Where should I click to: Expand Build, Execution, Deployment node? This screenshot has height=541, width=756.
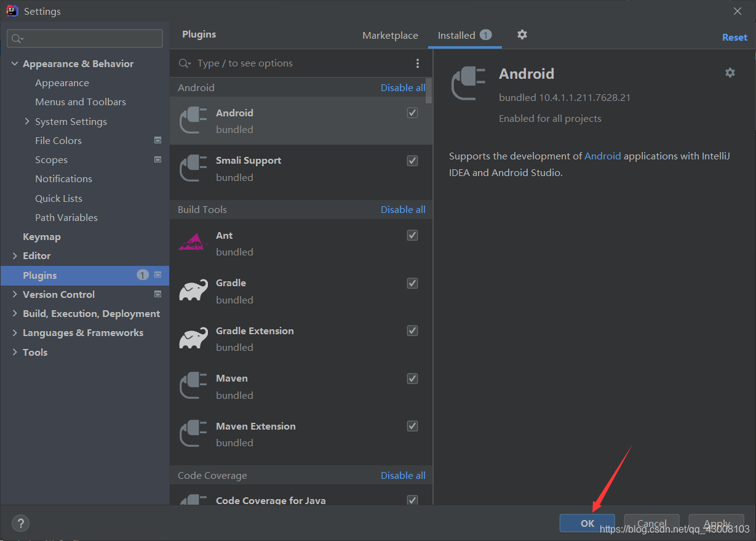point(15,313)
